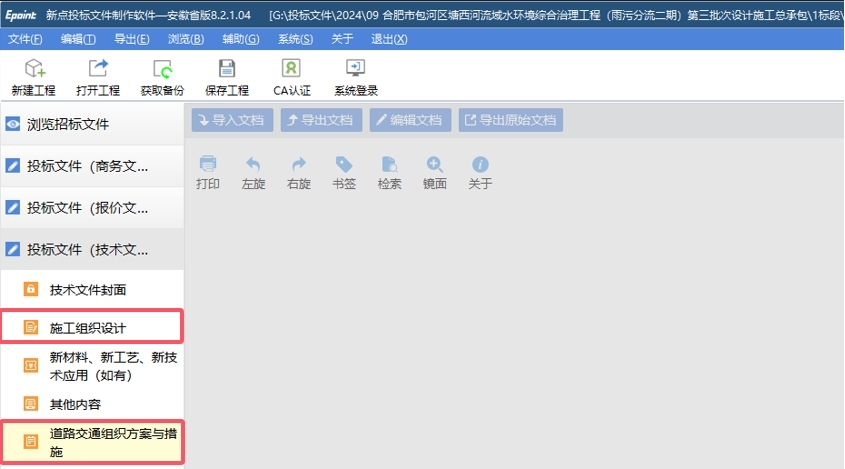Click the pencil icon beside 投标文件（商务文...

point(13,165)
